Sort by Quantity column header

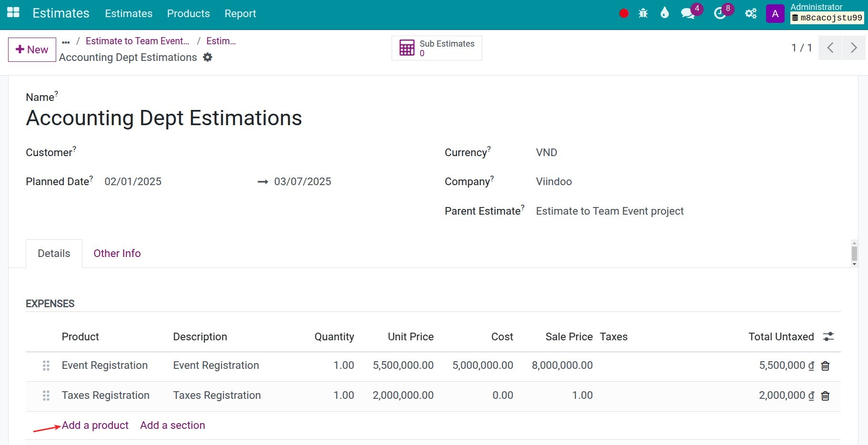click(334, 336)
